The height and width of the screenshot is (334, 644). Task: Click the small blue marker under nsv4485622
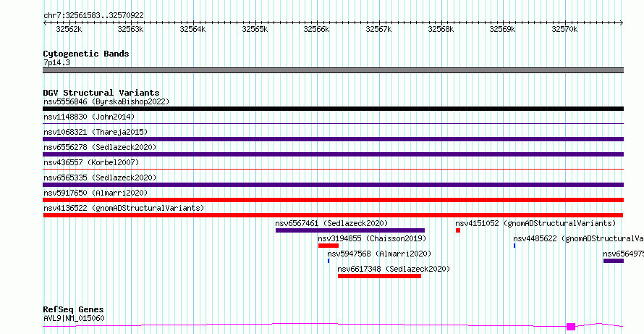(x=514, y=246)
